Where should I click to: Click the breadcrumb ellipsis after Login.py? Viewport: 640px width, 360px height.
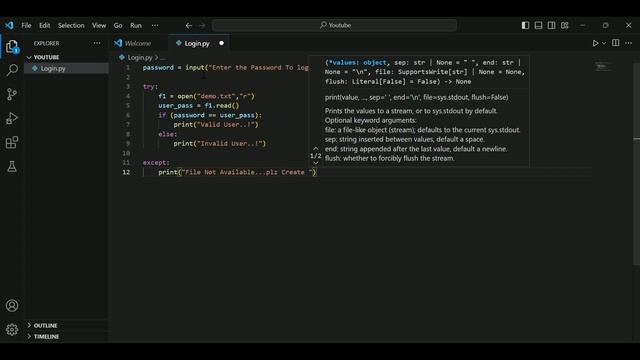(x=163, y=58)
